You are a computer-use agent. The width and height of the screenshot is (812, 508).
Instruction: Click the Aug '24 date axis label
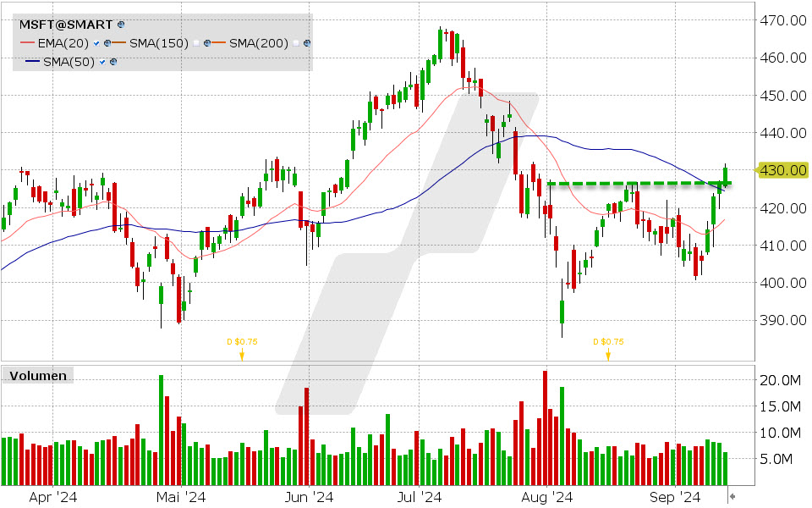pos(547,497)
